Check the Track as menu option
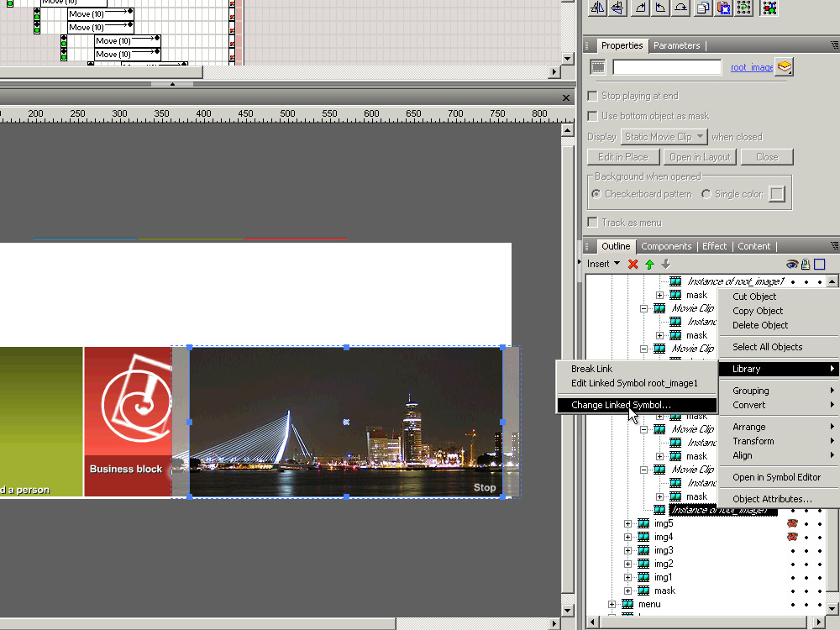 point(593,223)
